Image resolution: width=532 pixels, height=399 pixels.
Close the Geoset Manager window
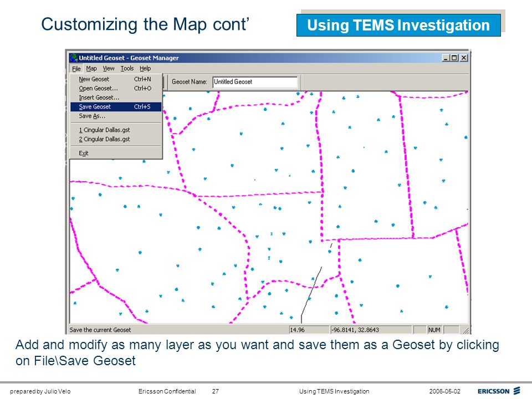(464, 58)
